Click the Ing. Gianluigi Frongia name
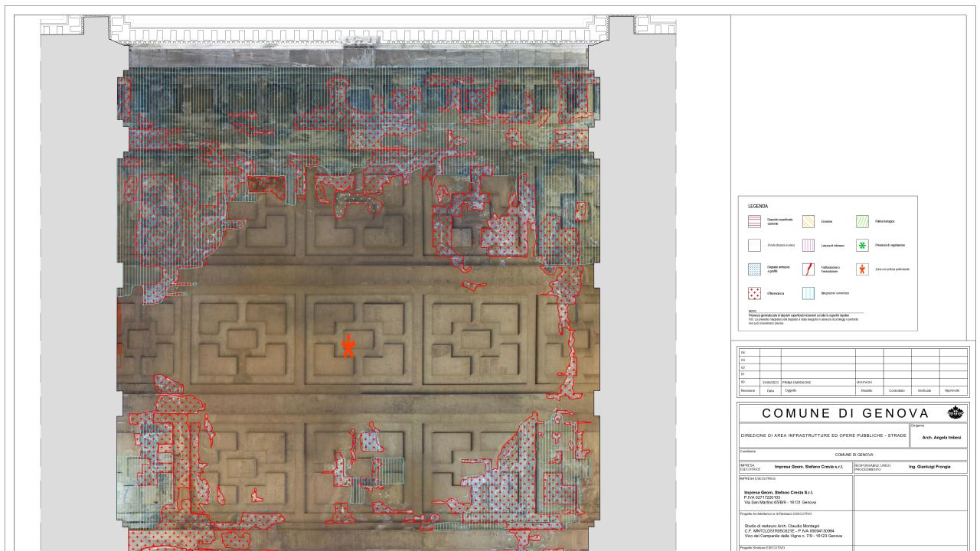The image size is (980, 551). pyautogui.click(x=929, y=467)
